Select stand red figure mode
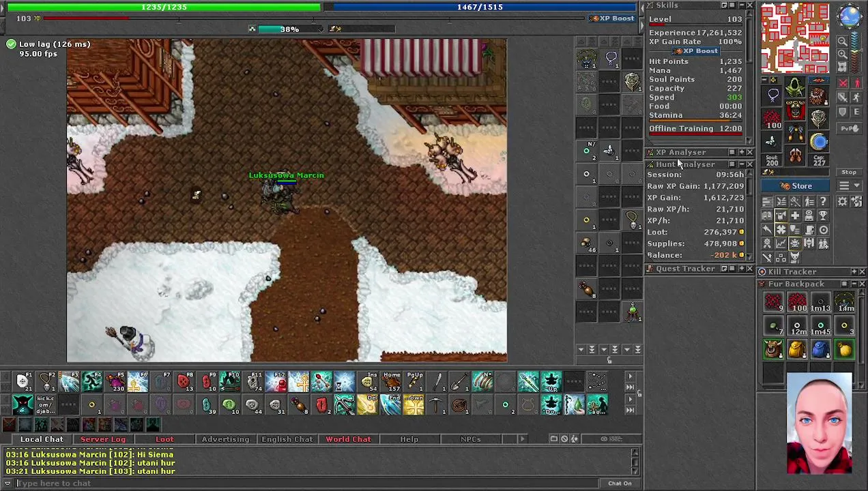Viewport: 868px width, 491px height. click(856, 83)
